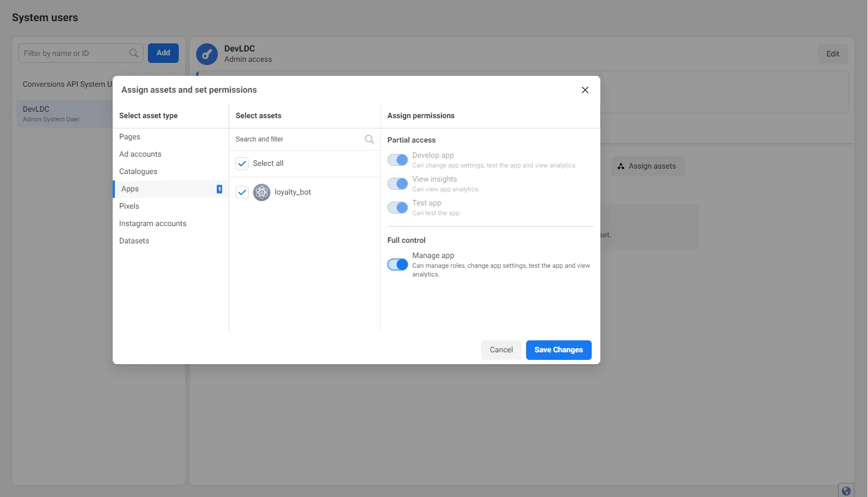Image resolution: width=868 pixels, height=497 pixels.
Task: Click the Add system user button
Action: (x=163, y=53)
